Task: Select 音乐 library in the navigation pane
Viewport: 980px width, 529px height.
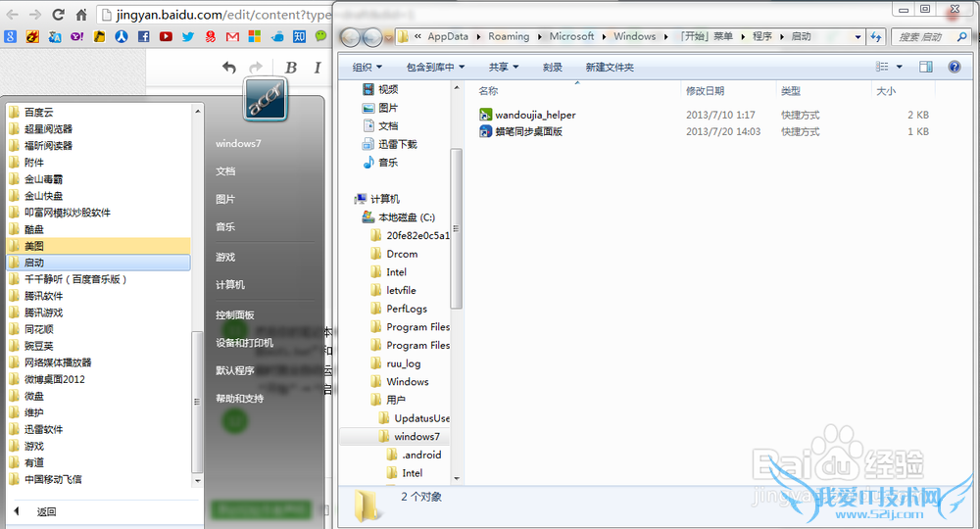Action: 380,163
